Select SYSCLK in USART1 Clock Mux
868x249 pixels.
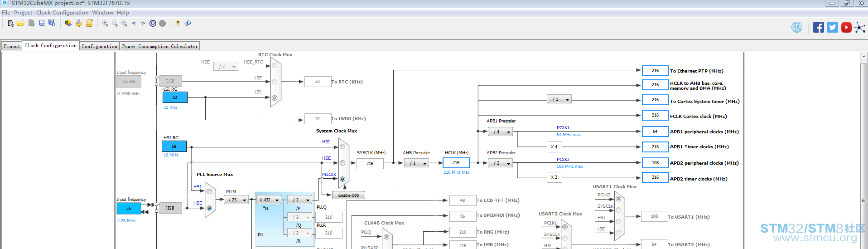pyautogui.click(x=618, y=210)
